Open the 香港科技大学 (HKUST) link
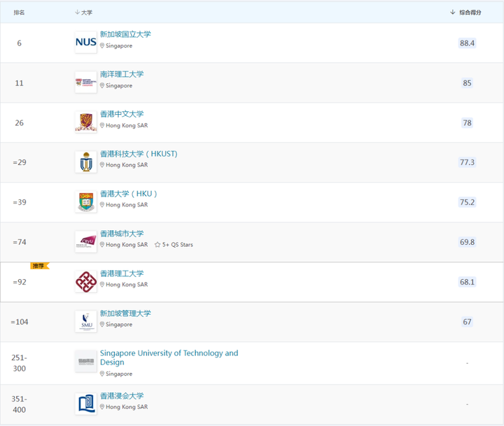Screen dimensions: 504x426 [x=139, y=154]
